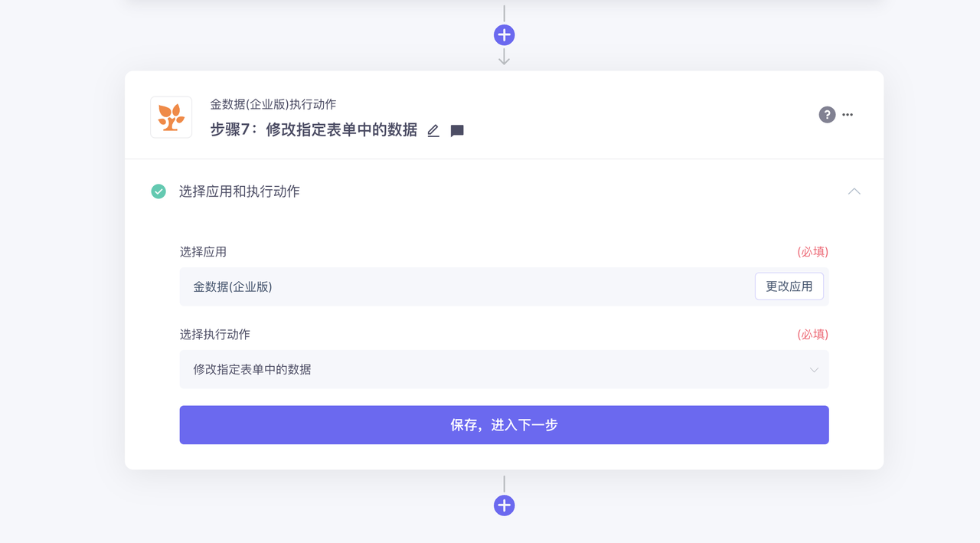Click the 必填 marker beside 选择应用
Screen dimensions: 980x543
pyautogui.click(x=812, y=251)
